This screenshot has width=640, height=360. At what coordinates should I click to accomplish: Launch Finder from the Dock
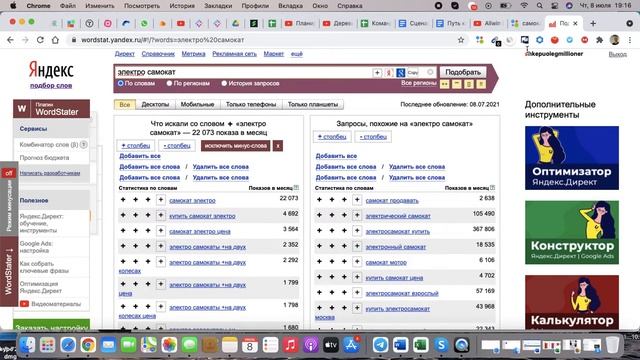pyautogui.click(x=27, y=345)
